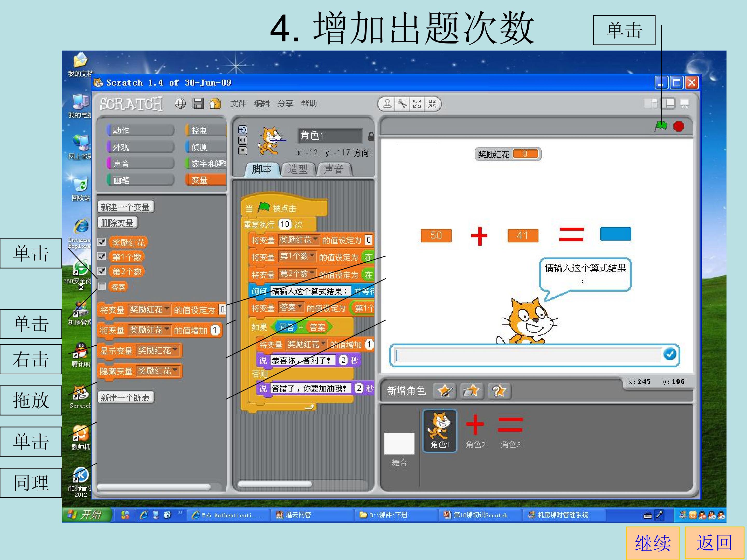
Task: Open the 分享 menu
Action: coord(285,104)
